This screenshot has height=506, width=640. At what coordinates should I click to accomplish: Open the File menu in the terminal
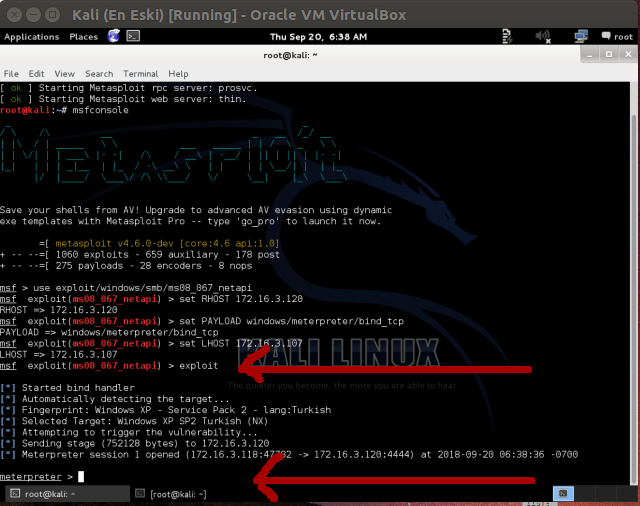click(11, 74)
